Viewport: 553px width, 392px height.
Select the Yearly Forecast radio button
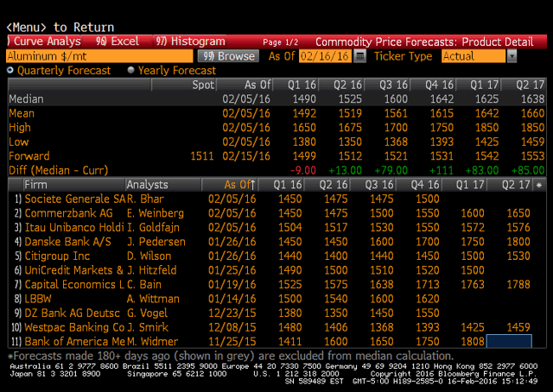click(x=130, y=70)
